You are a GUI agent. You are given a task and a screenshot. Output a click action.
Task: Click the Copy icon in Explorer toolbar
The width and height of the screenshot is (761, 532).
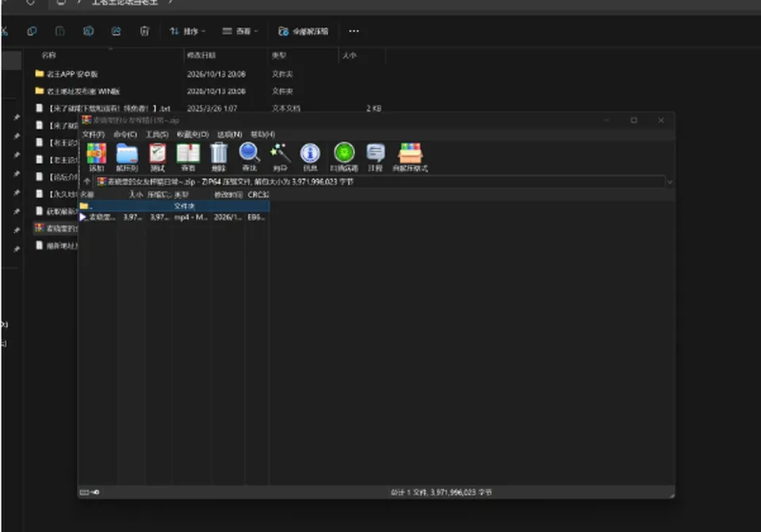pyautogui.click(x=32, y=31)
